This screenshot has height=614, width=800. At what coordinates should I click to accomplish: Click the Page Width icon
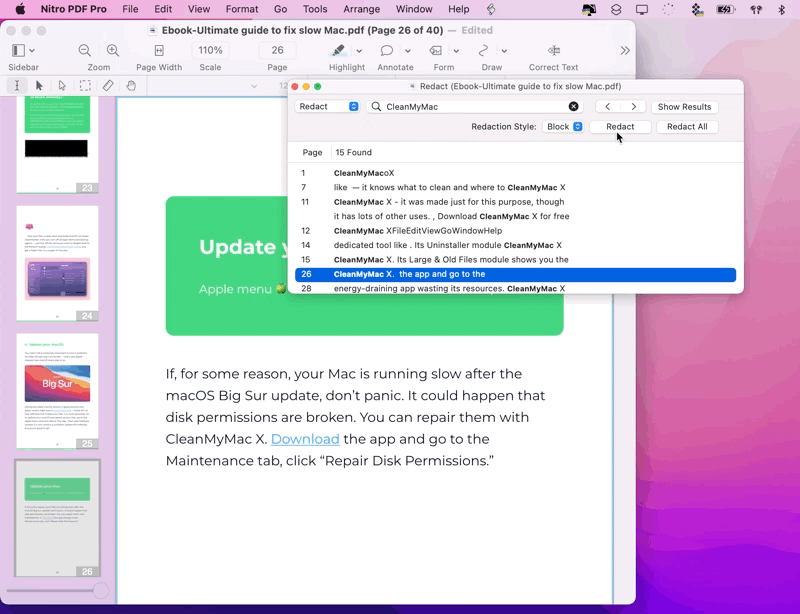click(159, 51)
